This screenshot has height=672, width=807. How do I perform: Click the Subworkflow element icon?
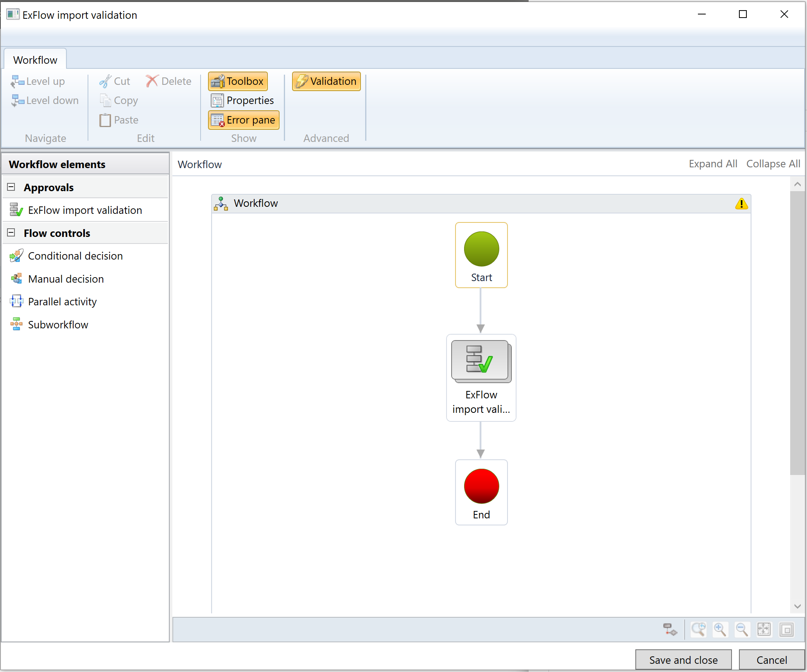[16, 324]
